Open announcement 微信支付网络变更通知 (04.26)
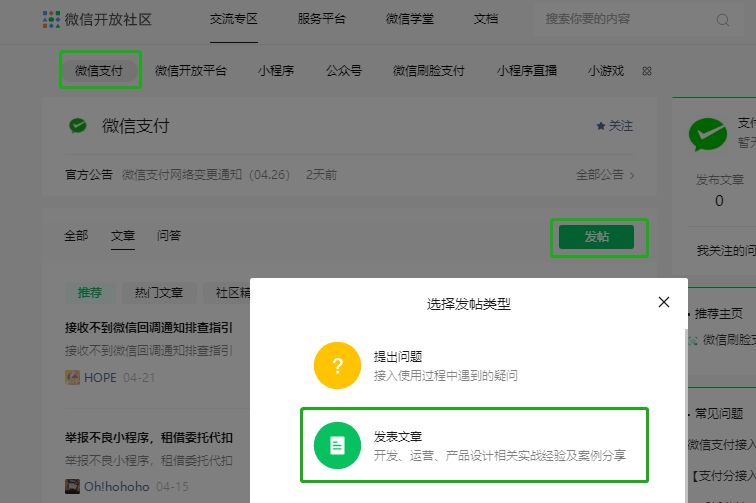This screenshot has height=503, width=756. click(x=206, y=175)
